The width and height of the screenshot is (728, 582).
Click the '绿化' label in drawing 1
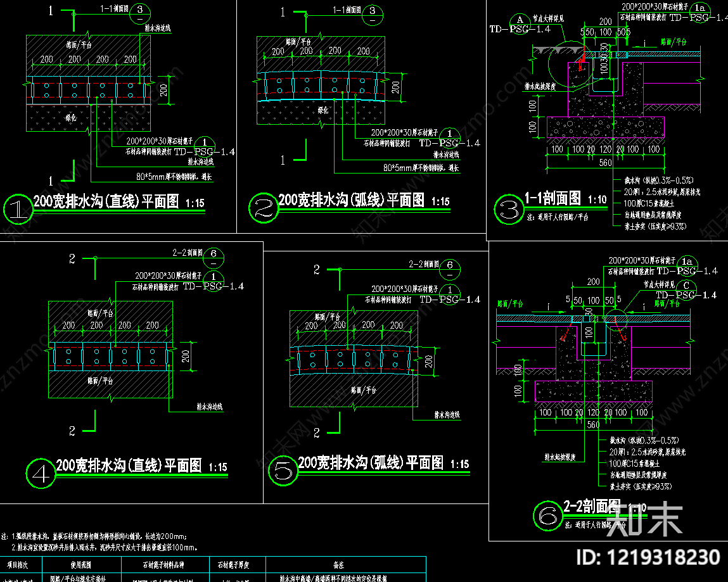[x=71, y=118]
